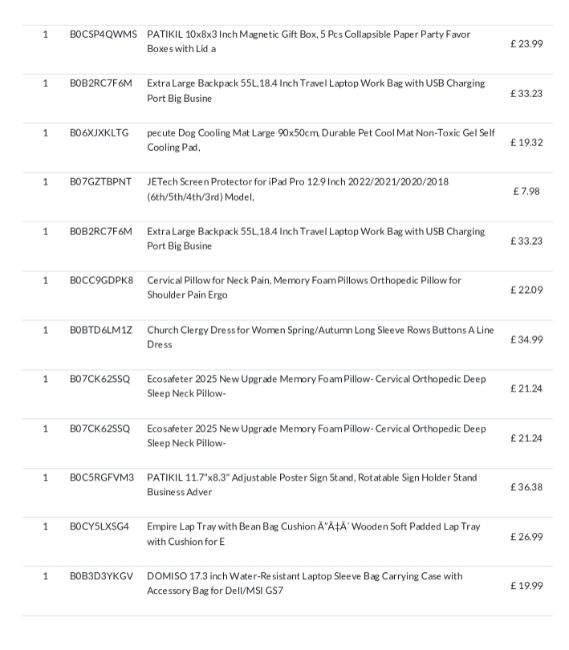This screenshot has width=569, height=650.
Task: Open the pecute Dog Cooling Mat item
Action: (321, 140)
